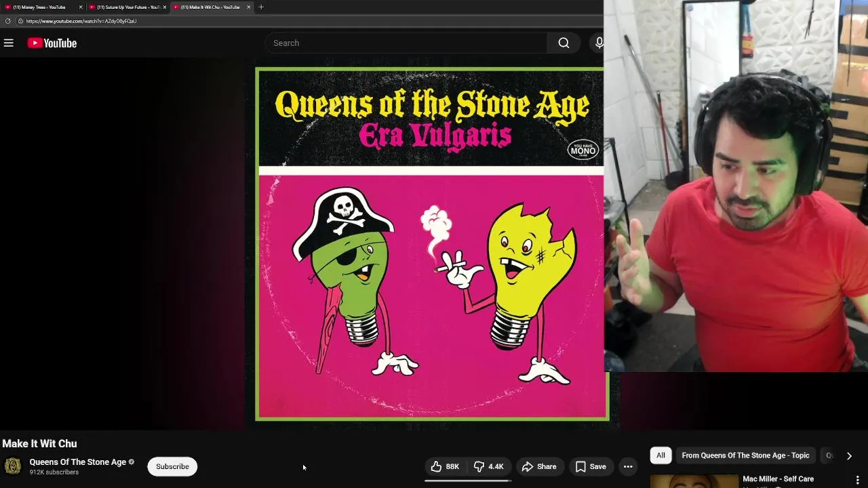
Task: Like the video (88K thumbs up)
Action: (445, 466)
